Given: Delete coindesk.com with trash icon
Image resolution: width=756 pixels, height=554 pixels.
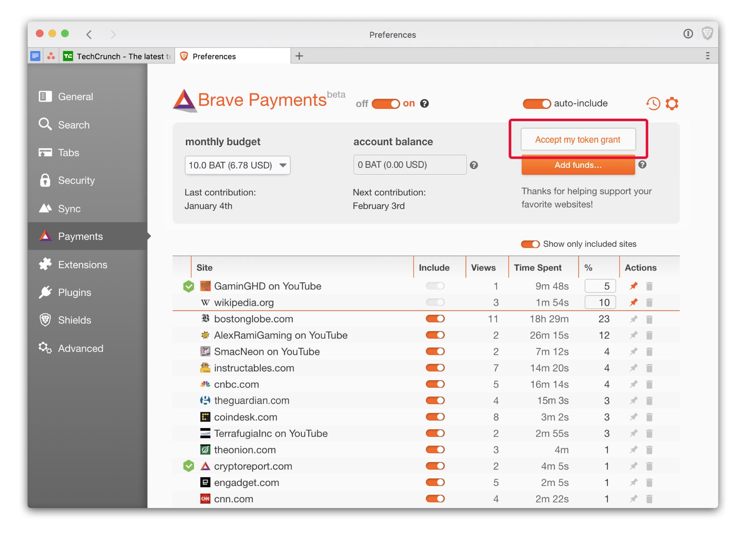Looking at the screenshot, I should 649,417.
